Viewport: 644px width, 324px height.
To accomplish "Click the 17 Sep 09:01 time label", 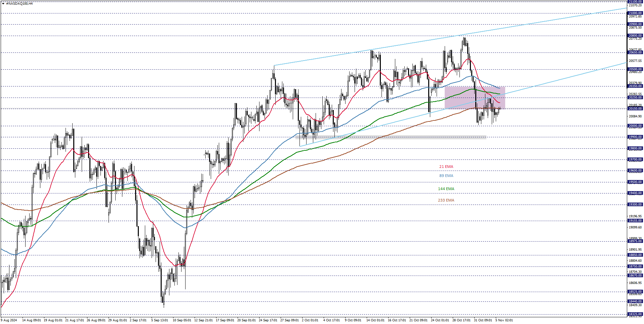I will (225, 320).
